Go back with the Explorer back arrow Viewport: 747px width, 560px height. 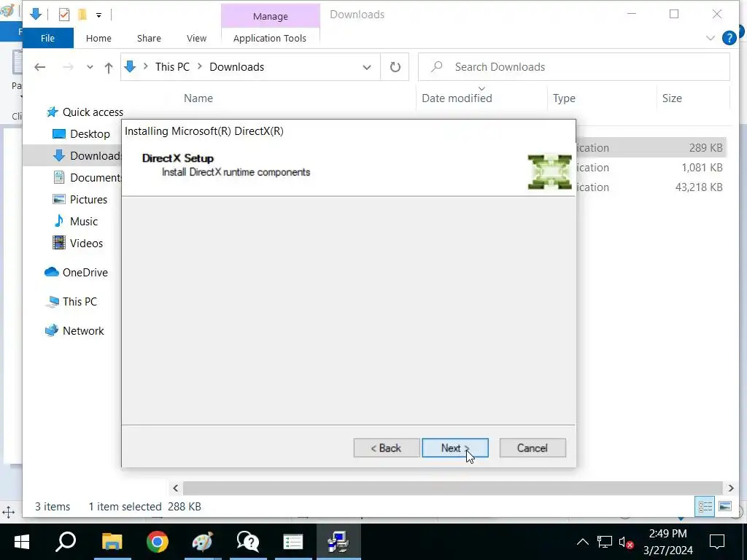(40, 67)
